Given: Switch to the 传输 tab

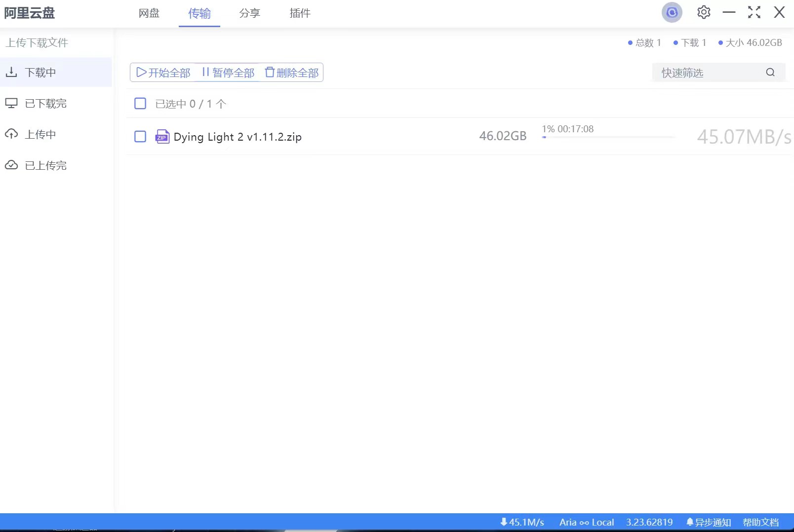Looking at the screenshot, I should pos(199,13).
